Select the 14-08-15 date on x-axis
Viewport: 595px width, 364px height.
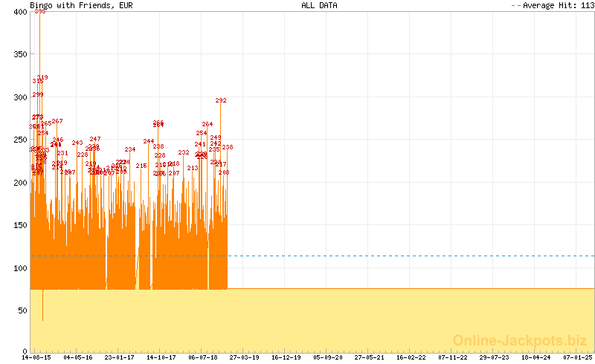[36, 357]
